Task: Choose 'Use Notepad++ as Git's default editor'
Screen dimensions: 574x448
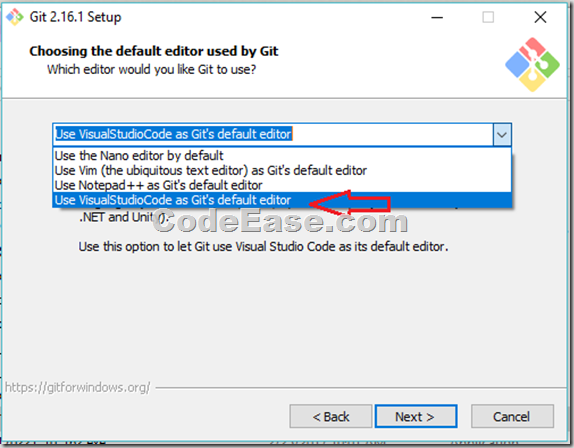Action: [282, 185]
